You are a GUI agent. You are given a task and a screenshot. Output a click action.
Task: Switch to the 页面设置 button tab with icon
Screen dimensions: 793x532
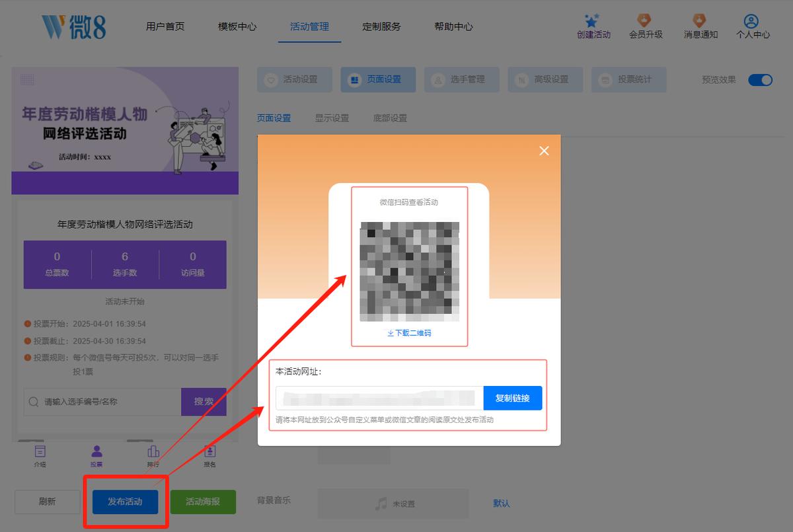[x=378, y=79]
